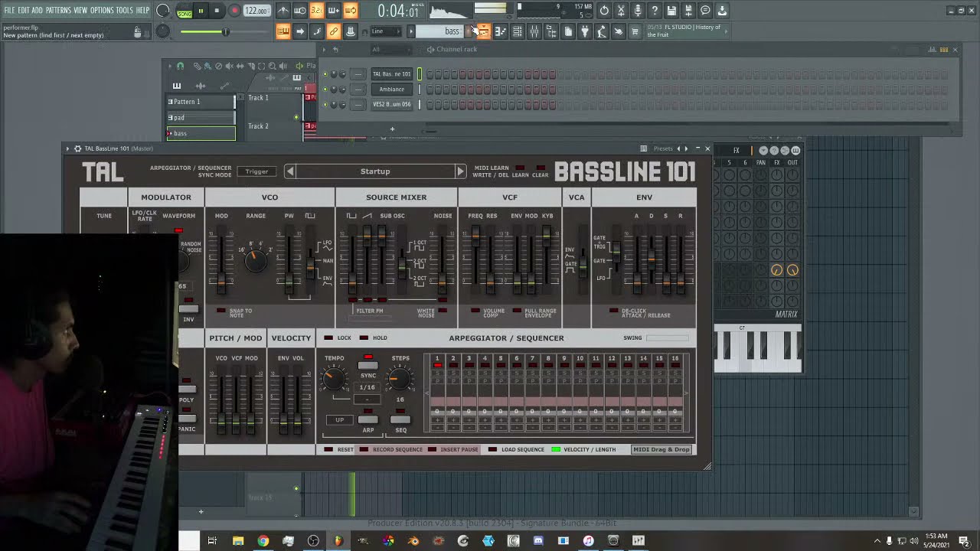Toggle FULL RANGE ENVELOPE led
The height and width of the screenshot is (551, 980).
coord(518,311)
